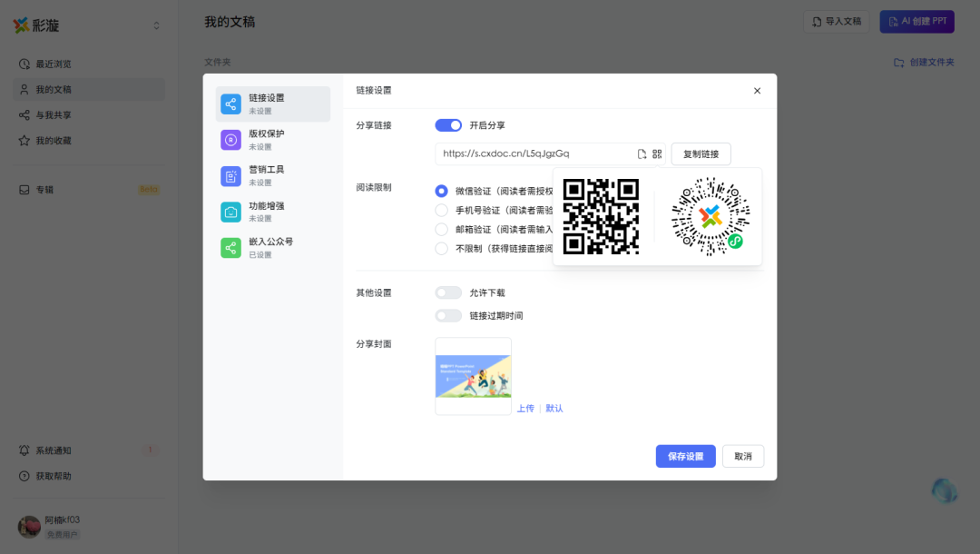Open 我的收藏 in the sidebar

(89, 141)
